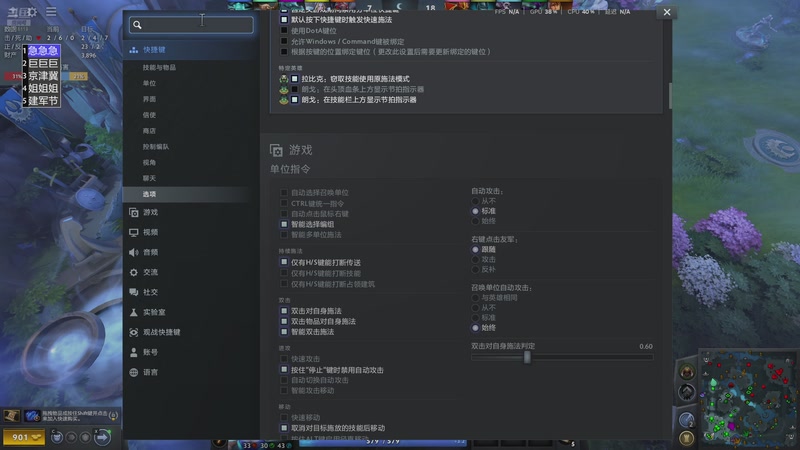Toggle 朗戈：在技能栏上方显示节拍指示器 checkbox

(x=294, y=99)
